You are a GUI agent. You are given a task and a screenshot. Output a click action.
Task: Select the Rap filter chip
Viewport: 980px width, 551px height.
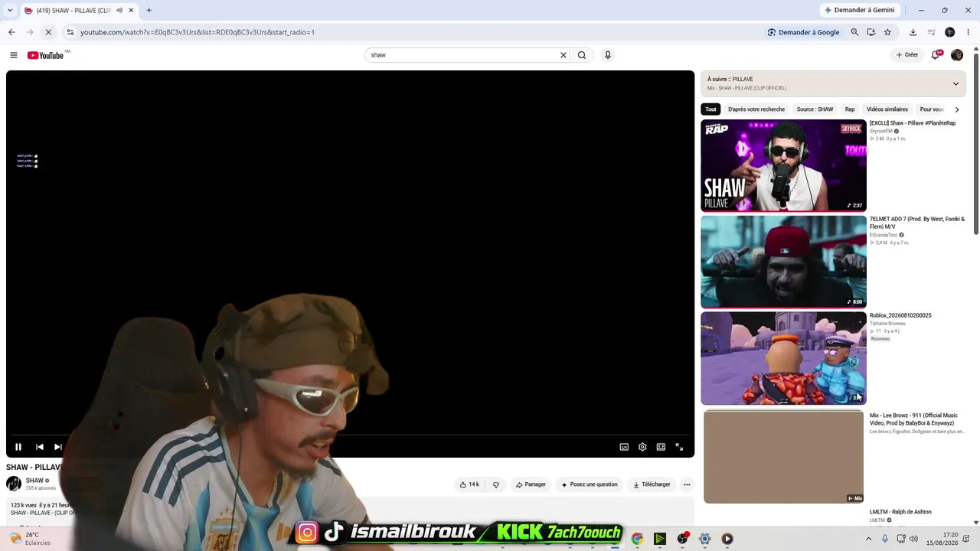click(850, 109)
